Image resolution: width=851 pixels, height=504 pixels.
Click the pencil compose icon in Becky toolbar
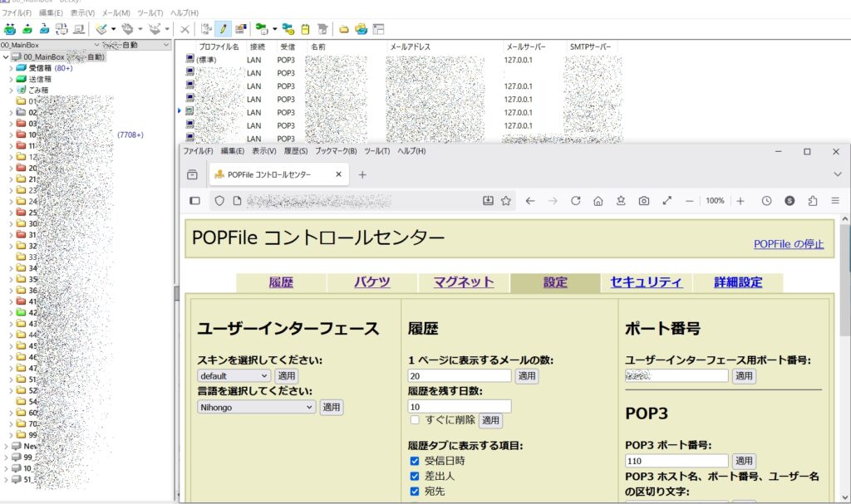223,29
